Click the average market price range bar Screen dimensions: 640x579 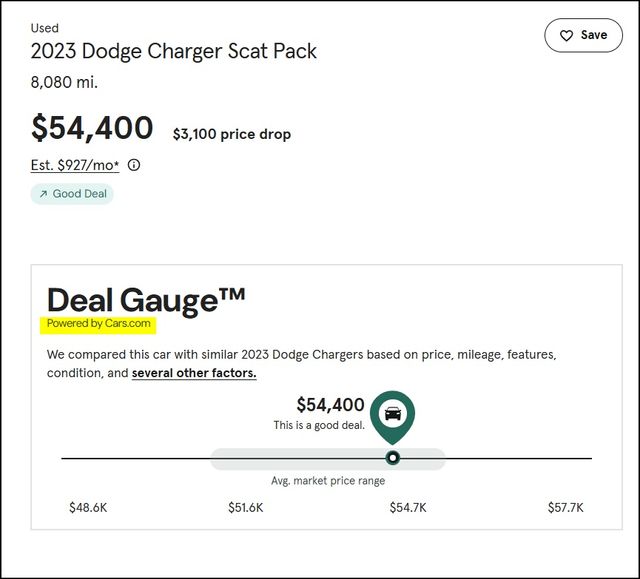(327, 459)
